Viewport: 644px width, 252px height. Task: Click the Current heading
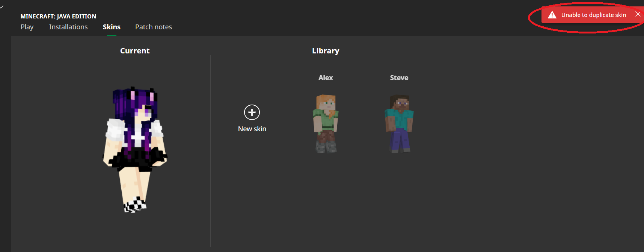point(135,51)
